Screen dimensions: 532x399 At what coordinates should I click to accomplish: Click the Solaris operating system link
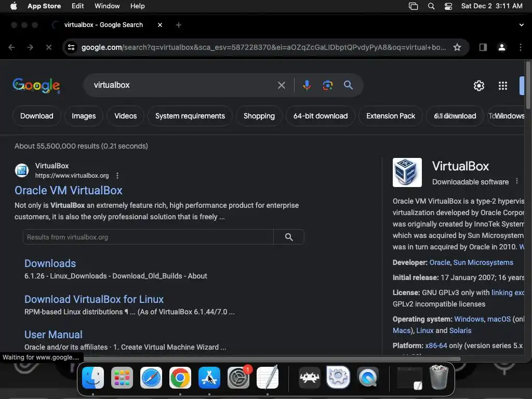(x=460, y=330)
